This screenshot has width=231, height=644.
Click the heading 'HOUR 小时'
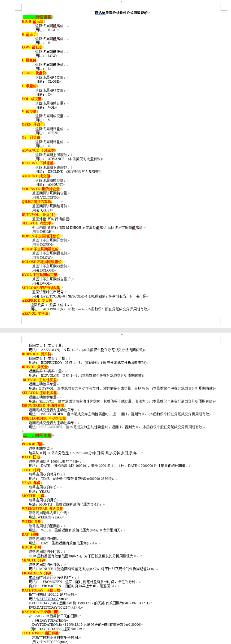click(31, 547)
